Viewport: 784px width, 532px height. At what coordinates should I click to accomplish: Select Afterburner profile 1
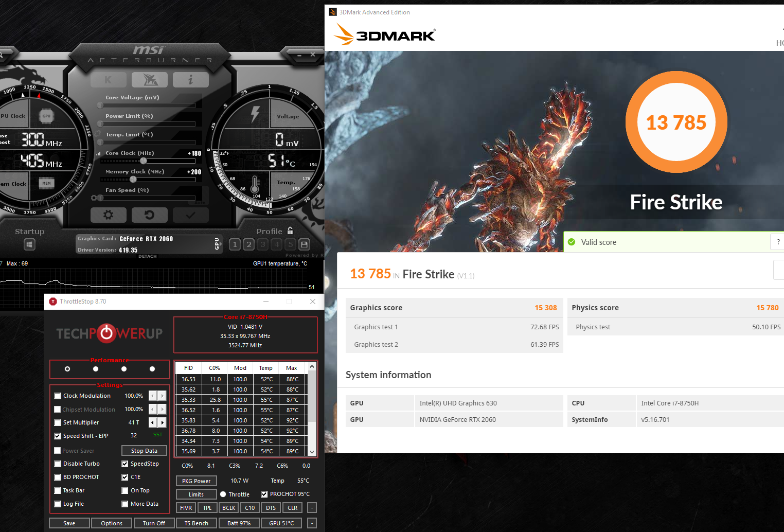coord(235,244)
